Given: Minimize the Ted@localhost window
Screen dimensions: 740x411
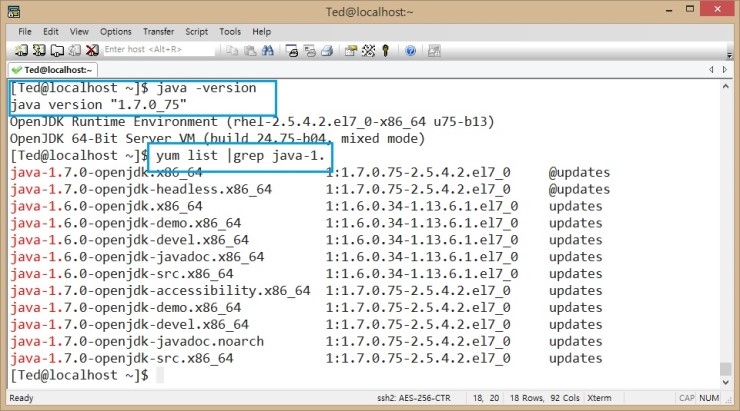Looking at the screenshot, I should [x=669, y=10].
